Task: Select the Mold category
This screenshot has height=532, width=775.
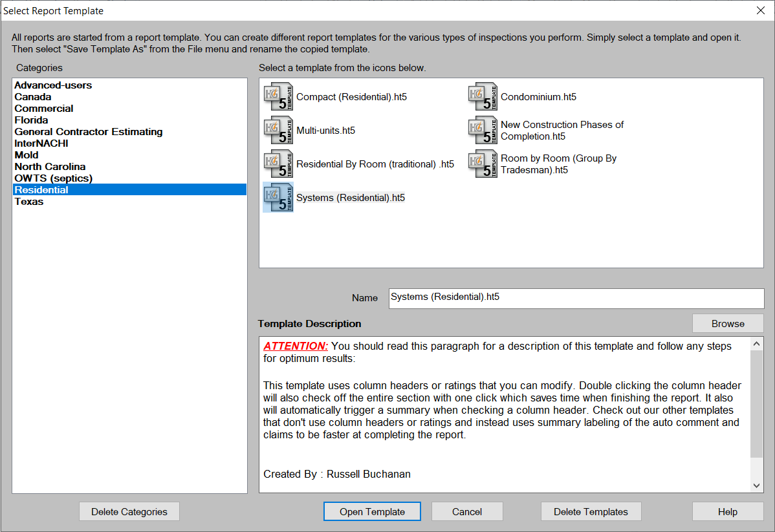Action: pyautogui.click(x=26, y=154)
